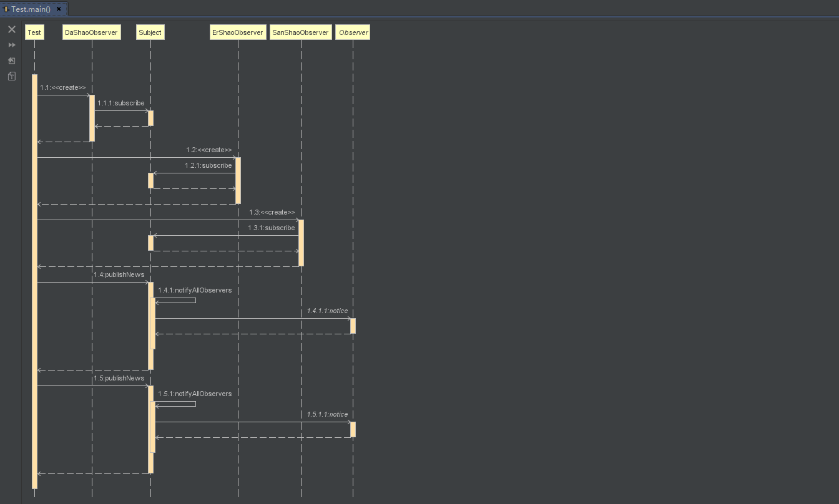
Task: Select the Subject lifeline header
Action: 150,32
